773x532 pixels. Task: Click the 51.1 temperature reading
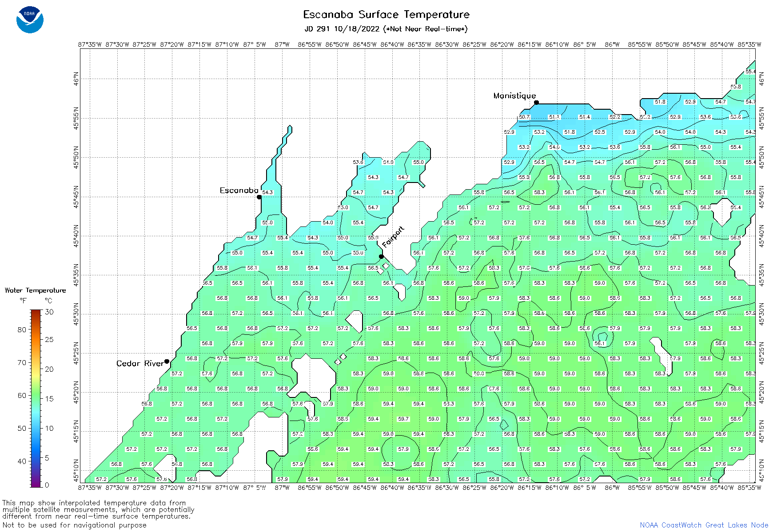click(554, 117)
